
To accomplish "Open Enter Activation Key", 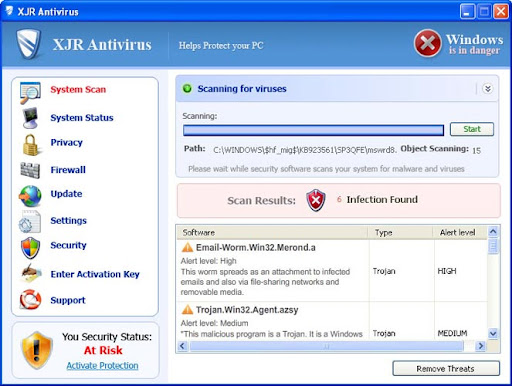I will coord(95,274).
